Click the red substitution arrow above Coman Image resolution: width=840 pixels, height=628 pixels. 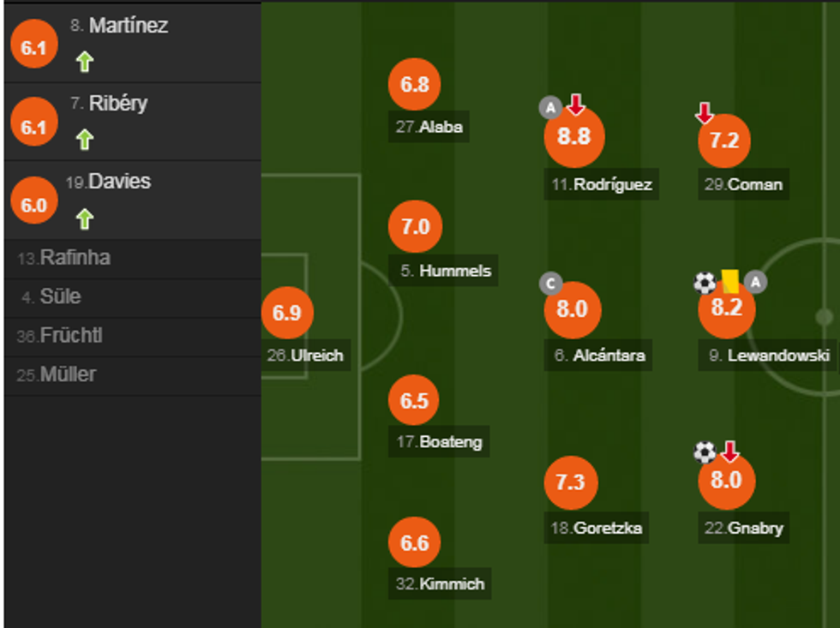(705, 112)
